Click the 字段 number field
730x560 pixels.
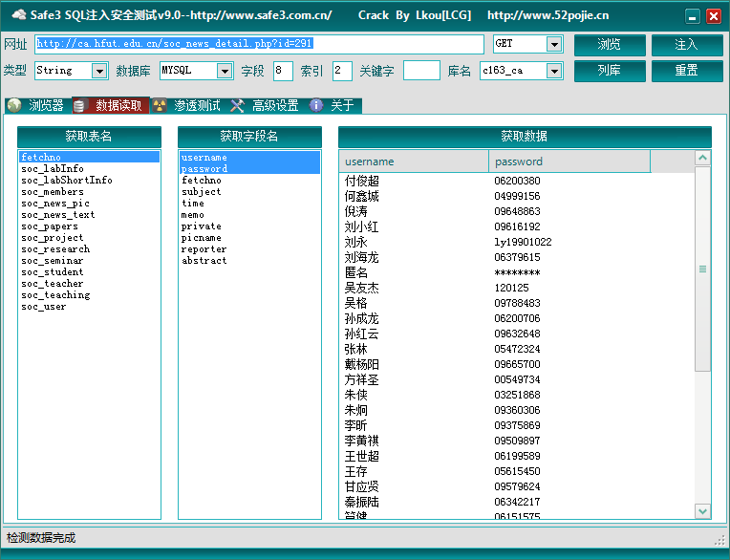(283, 71)
